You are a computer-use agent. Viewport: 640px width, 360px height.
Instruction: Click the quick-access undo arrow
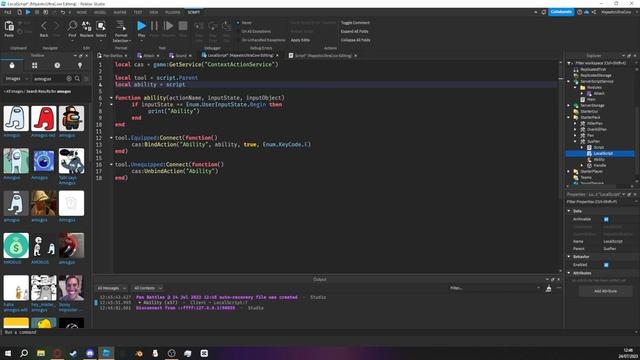[63, 12]
